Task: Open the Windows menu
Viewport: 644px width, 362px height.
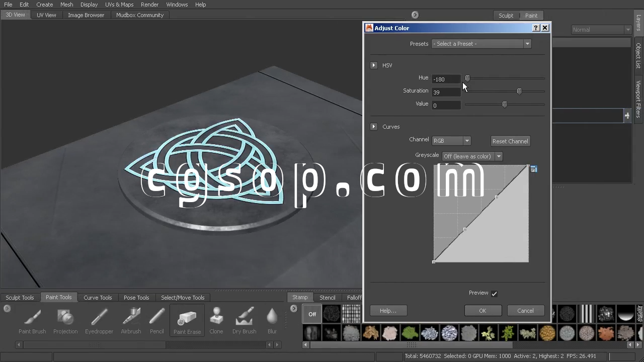Action: (x=177, y=5)
